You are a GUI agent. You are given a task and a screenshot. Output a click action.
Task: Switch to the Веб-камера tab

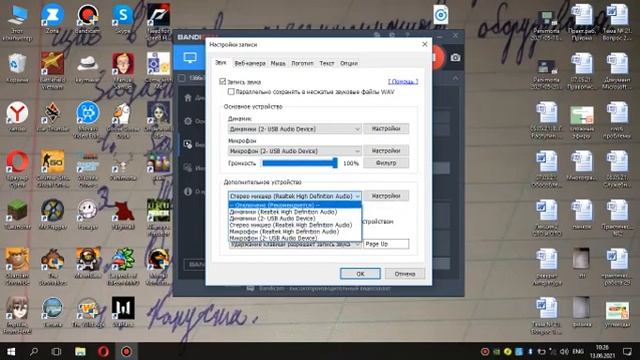pos(250,63)
